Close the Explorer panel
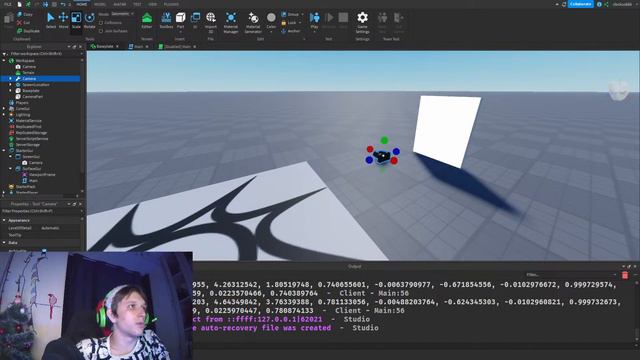The width and height of the screenshot is (640, 360). [x=80, y=47]
